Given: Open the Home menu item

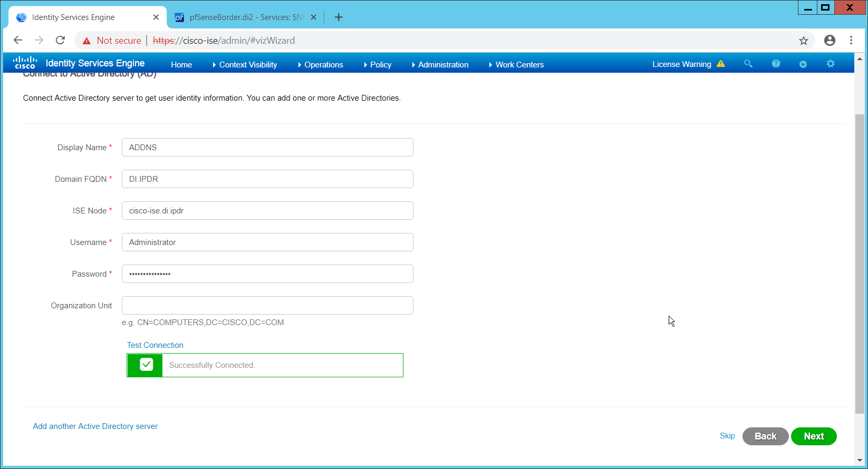Looking at the screenshot, I should 181,65.
